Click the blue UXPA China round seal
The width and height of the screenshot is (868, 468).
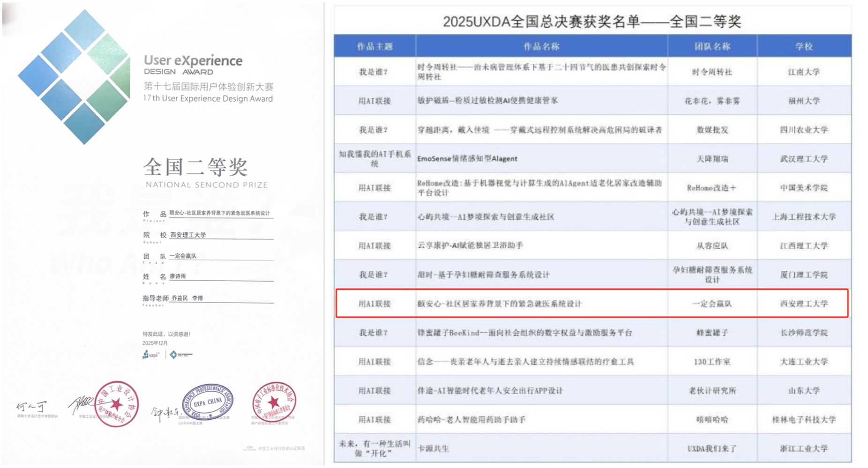click(208, 401)
